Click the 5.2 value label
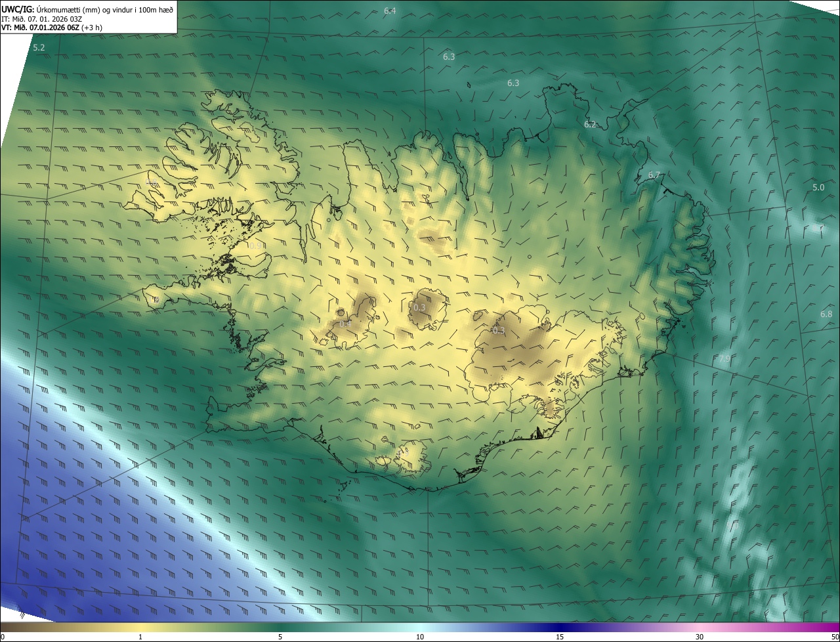This screenshot has height=642, width=840. point(39,47)
